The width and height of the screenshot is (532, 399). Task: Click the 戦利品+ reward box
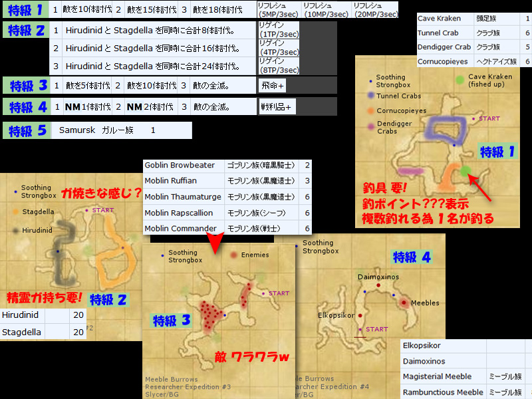(x=277, y=107)
